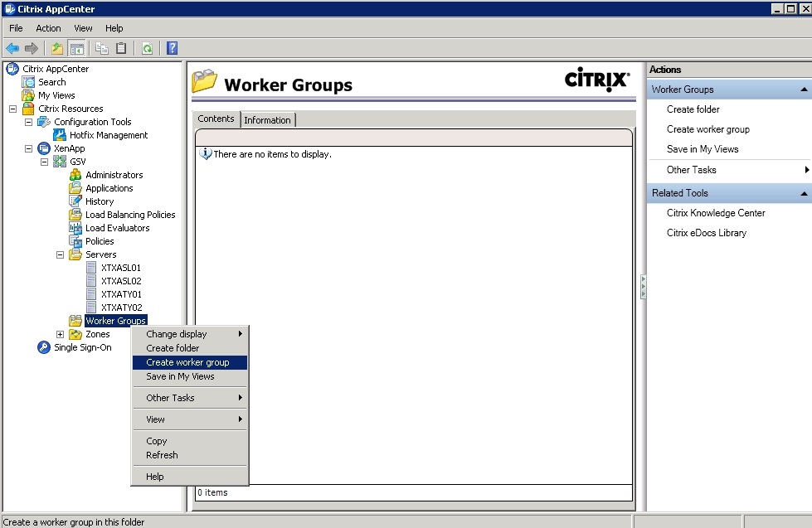Open the File menu
This screenshot has width=812, height=528.
[16, 28]
